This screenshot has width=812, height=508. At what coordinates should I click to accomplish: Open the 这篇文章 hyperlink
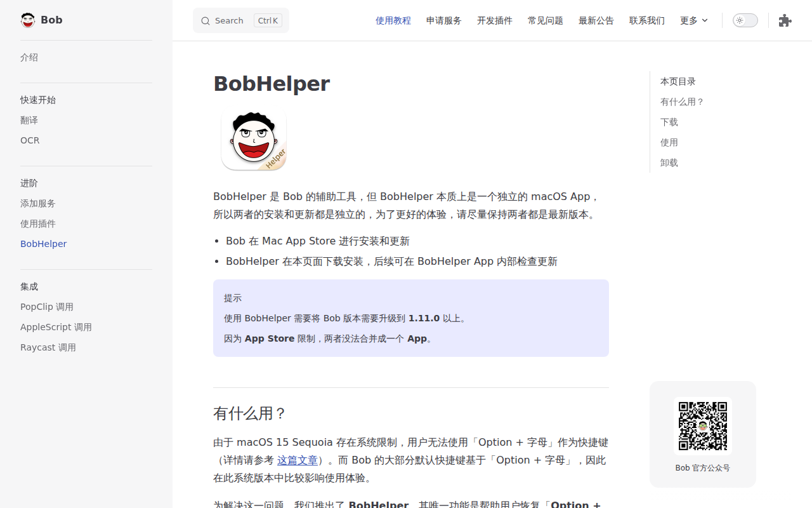point(298,460)
